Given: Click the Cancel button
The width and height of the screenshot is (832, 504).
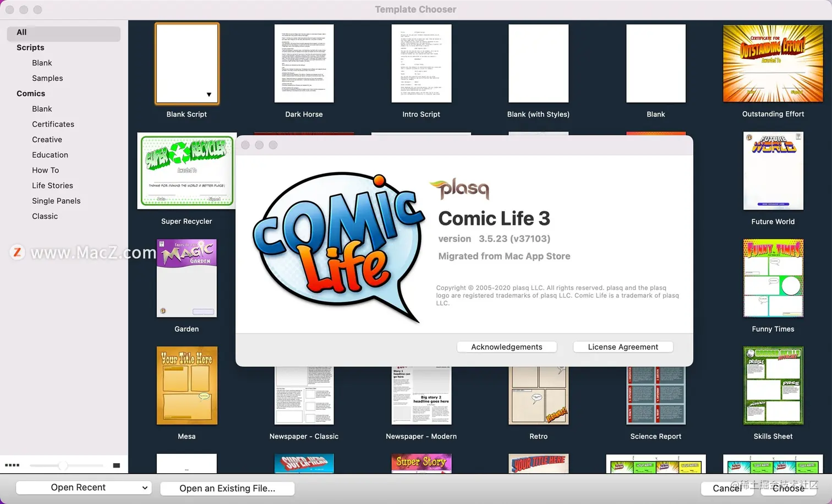Looking at the screenshot, I should (727, 488).
